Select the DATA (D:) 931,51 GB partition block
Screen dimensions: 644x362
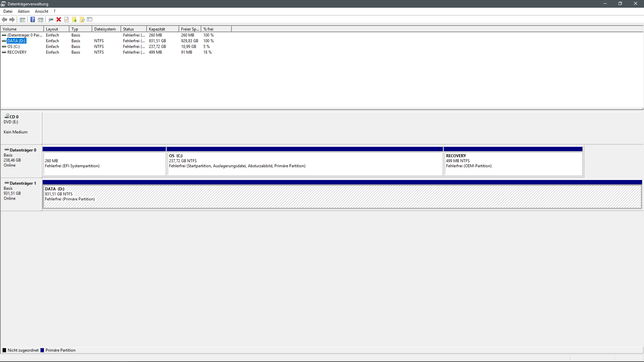tap(342, 194)
